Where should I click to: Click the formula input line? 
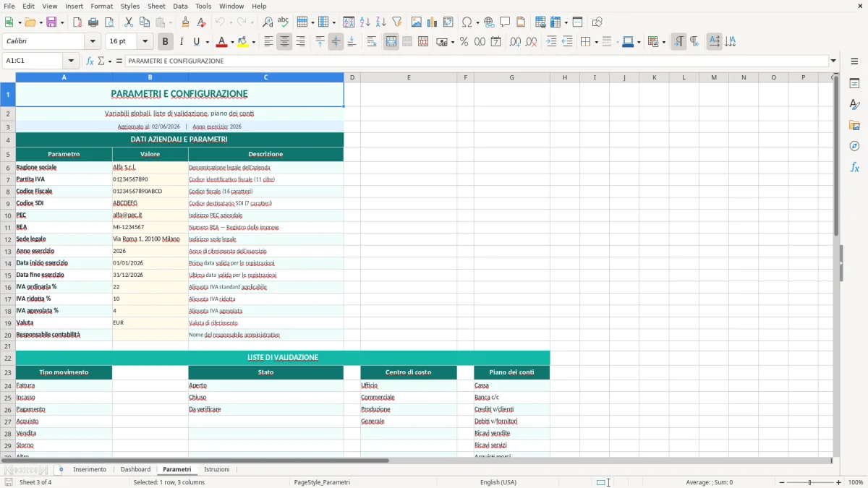pos(477,61)
